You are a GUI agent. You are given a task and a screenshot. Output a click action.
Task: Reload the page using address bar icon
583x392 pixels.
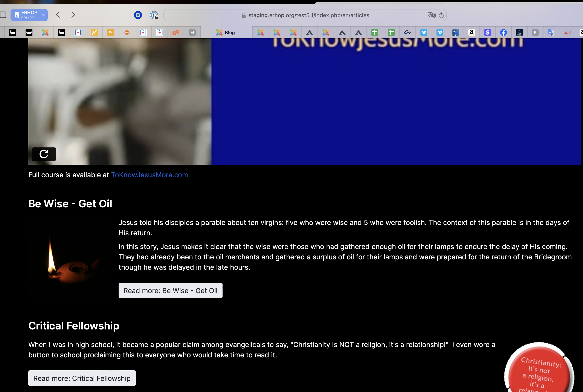tap(441, 15)
